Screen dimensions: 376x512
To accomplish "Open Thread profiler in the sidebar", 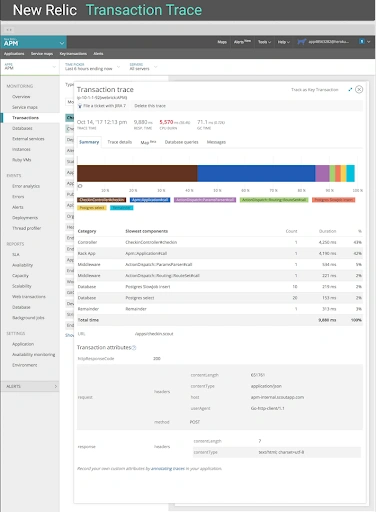I will pyautogui.click(x=26, y=228).
